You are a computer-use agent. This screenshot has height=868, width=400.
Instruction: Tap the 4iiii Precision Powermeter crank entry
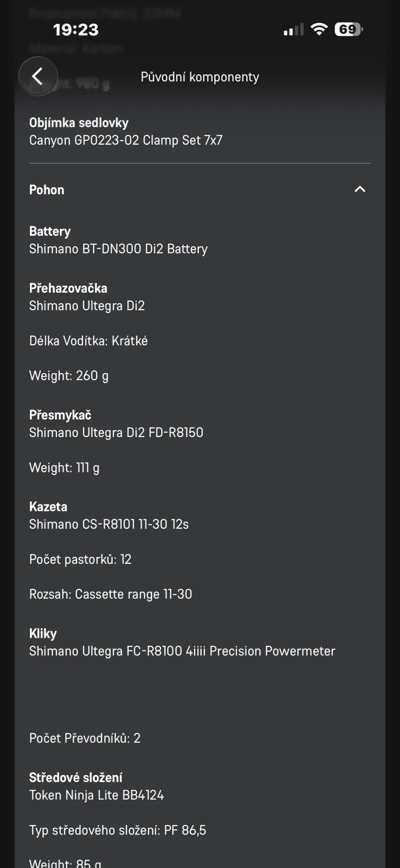[182, 651]
